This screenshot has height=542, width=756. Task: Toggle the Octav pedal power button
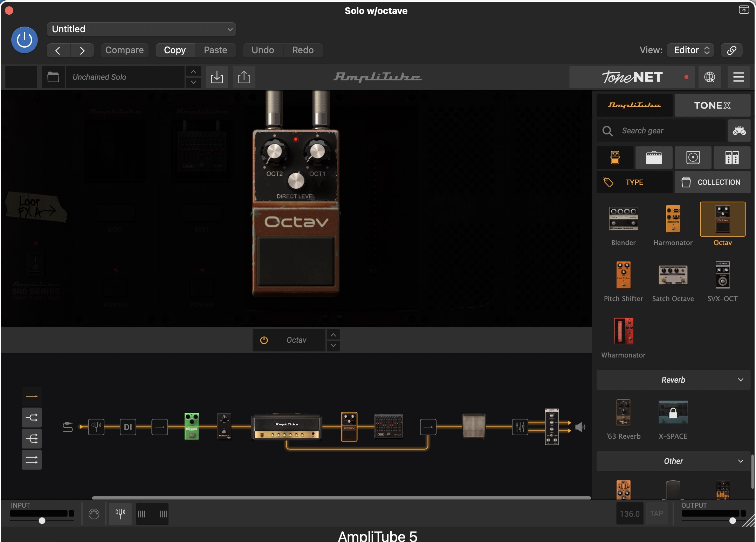click(x=264, y=340)
